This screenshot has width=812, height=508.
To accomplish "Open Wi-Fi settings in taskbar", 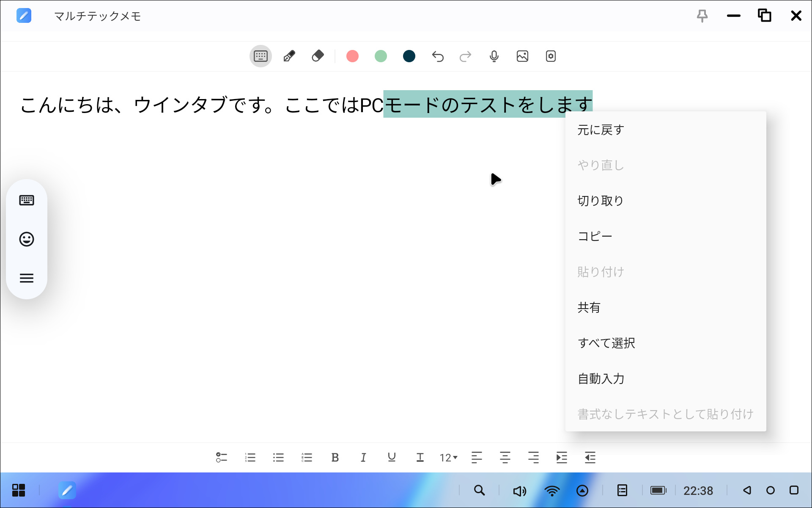I will point(552,491).
